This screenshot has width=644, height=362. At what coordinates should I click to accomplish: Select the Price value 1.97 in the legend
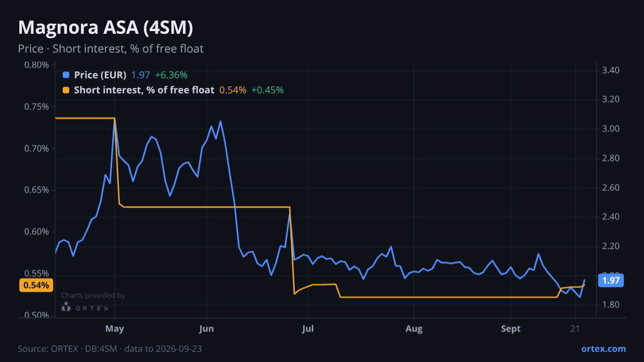tap(141, 75)
